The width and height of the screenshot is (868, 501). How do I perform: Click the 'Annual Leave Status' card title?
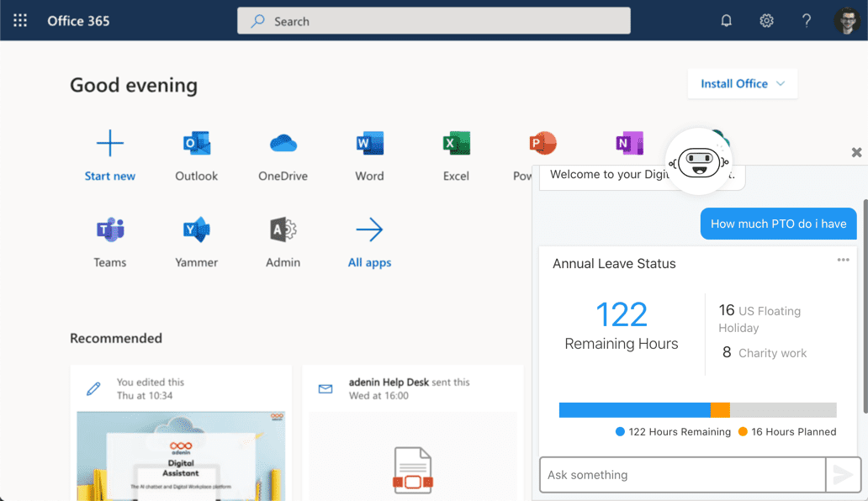(614, 264)
